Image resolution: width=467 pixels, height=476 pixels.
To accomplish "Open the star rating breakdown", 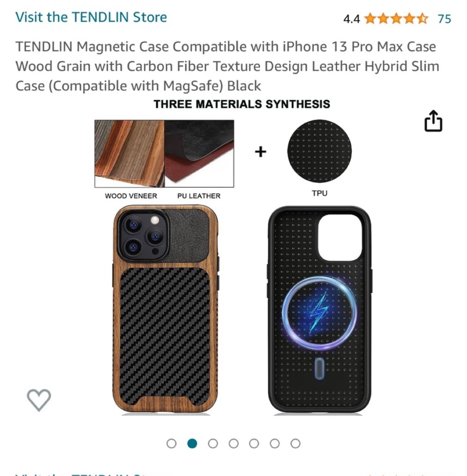I will pos(396,19).
